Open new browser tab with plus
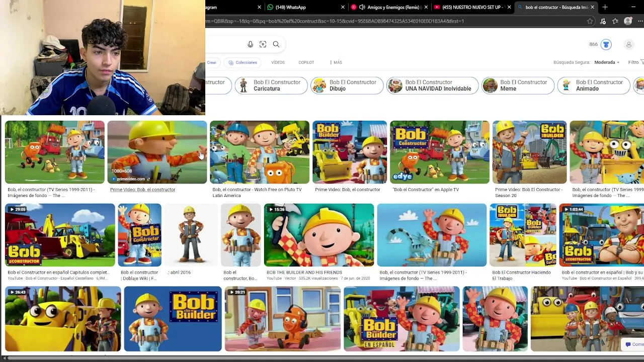 (605, 7)
